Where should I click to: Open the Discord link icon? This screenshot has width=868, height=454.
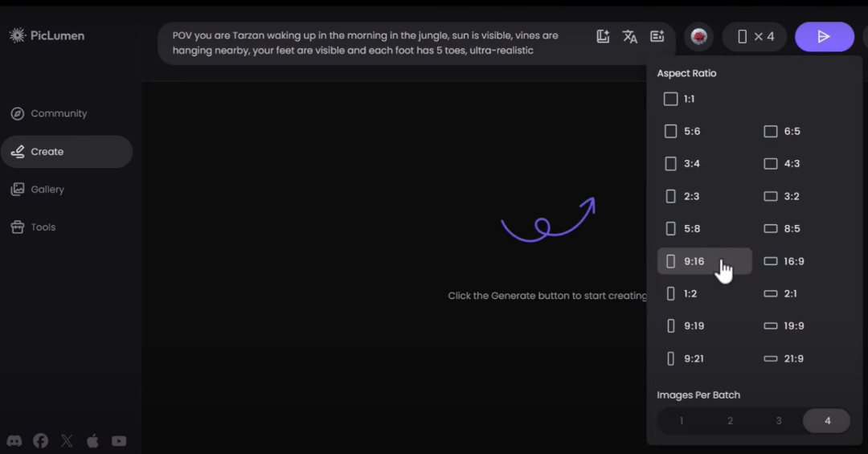(14, 440)
